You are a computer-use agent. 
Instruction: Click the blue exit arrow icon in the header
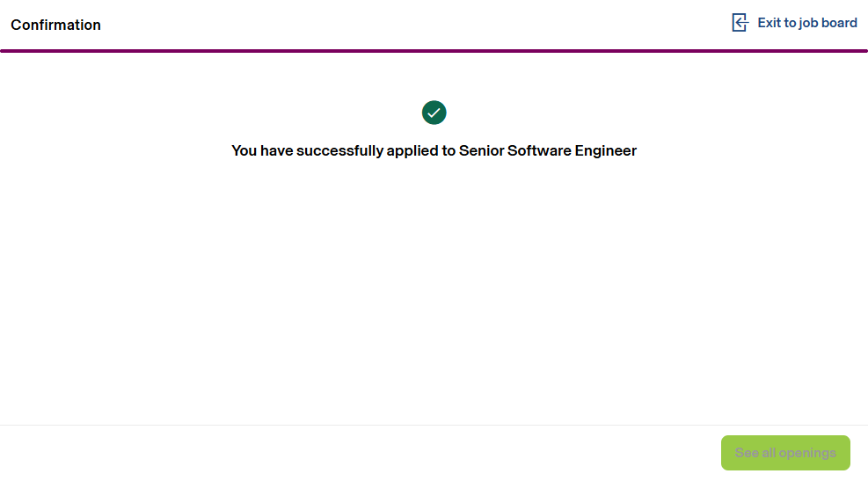(x=740, y=23)
